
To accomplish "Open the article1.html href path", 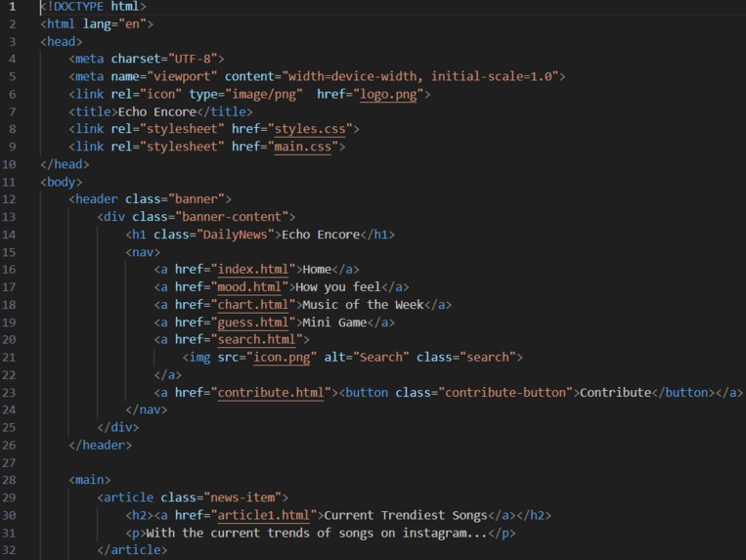I will pos(264,515).
